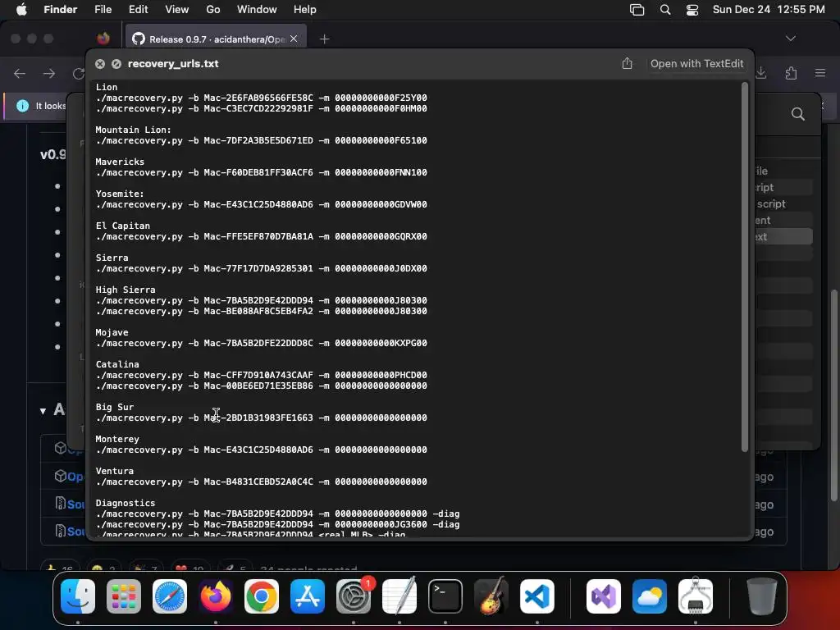The width and height of the screenshot is (840, 630).
Task: Click the Mojave heading text
Action: (x=112, y=332)
